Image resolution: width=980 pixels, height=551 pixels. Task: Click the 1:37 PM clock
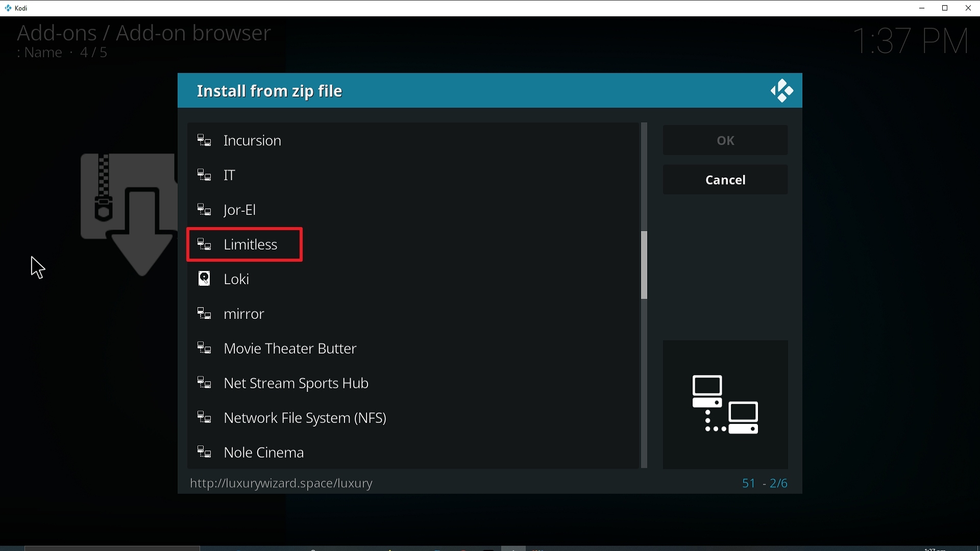point(911,41)
